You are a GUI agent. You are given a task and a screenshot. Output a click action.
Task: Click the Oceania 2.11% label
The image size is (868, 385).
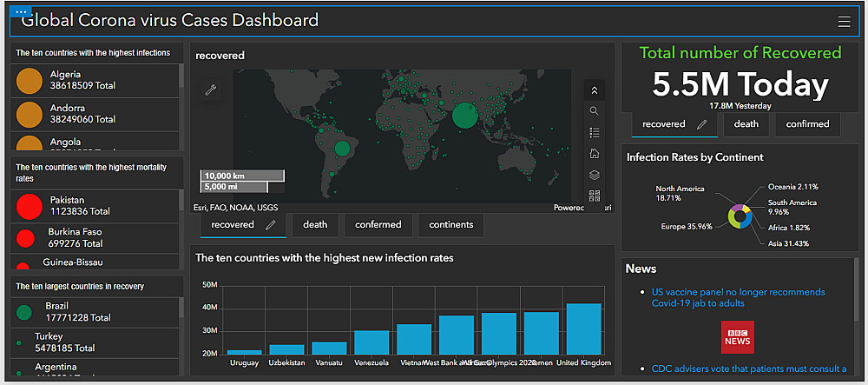pos(793,187)
